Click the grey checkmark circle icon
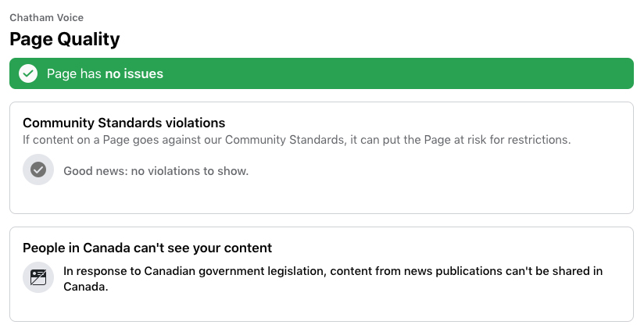Viewport: 644px width, 332px height. (x=38, y=170)
